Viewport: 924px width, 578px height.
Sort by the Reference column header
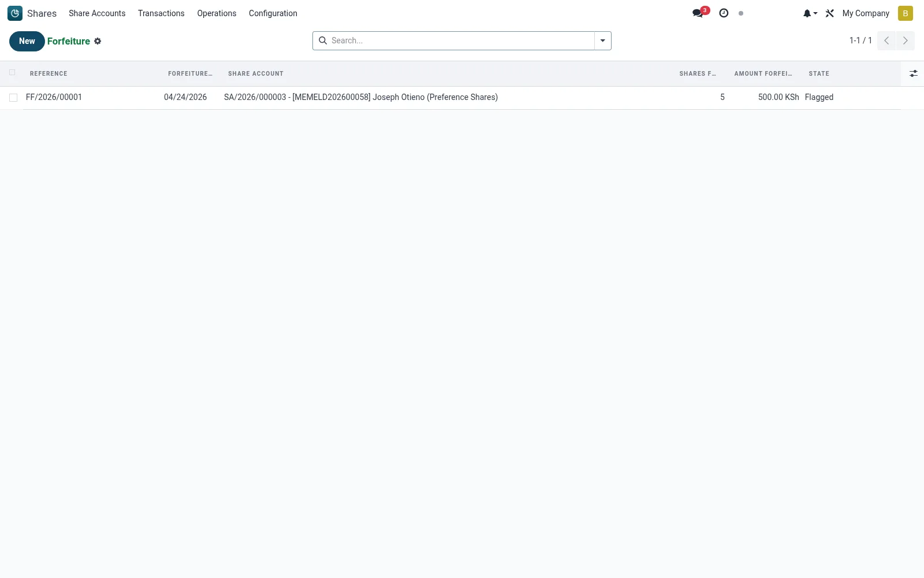pyautogui.click(x=49, y=73)
